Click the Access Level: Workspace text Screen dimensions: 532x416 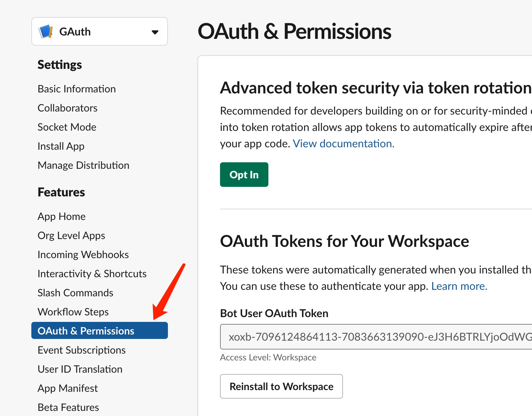(x=268, y=357)
